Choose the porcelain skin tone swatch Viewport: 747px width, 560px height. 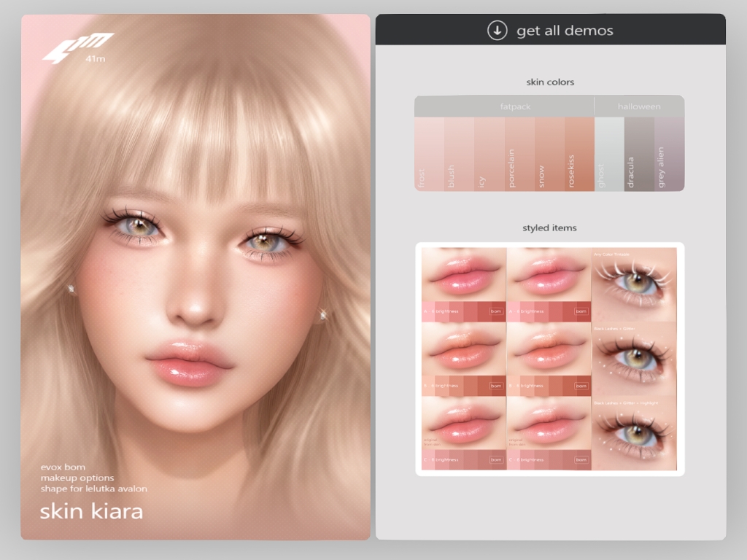click(519, 155)
